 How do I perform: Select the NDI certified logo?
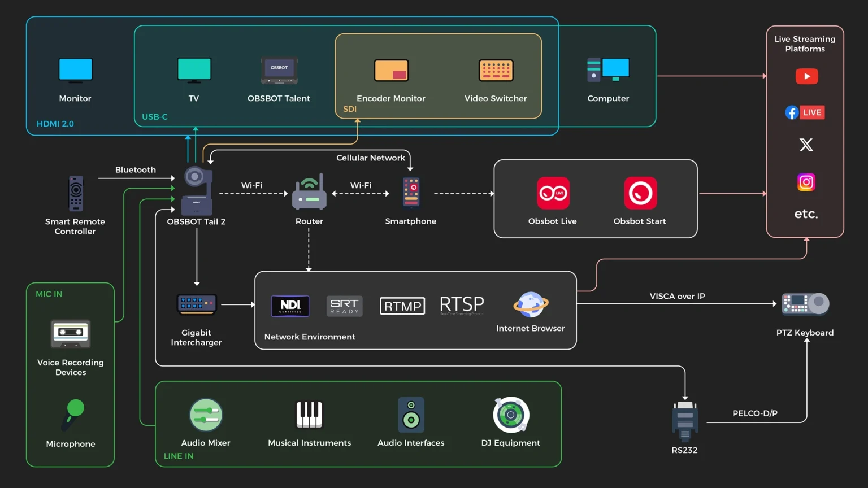point(290,306)
